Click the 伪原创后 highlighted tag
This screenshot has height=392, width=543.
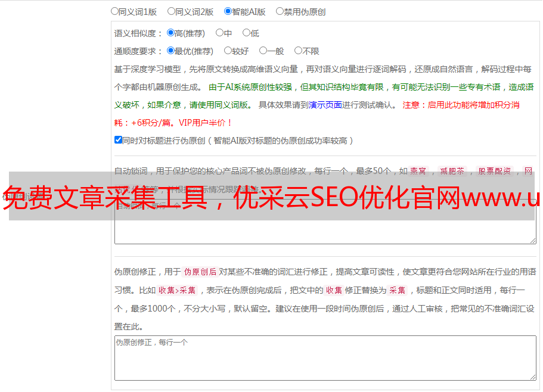(x=200, y=272)
